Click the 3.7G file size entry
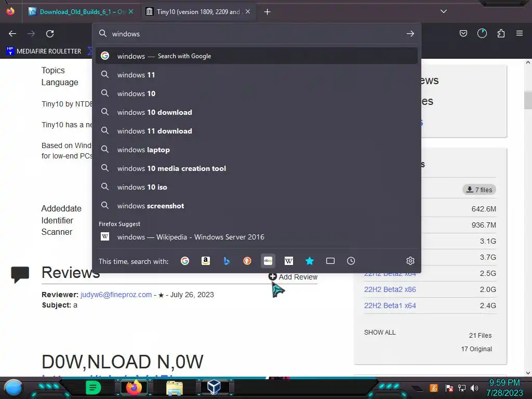This screenshot has height=399, width=532. click(x=488, y=257)
